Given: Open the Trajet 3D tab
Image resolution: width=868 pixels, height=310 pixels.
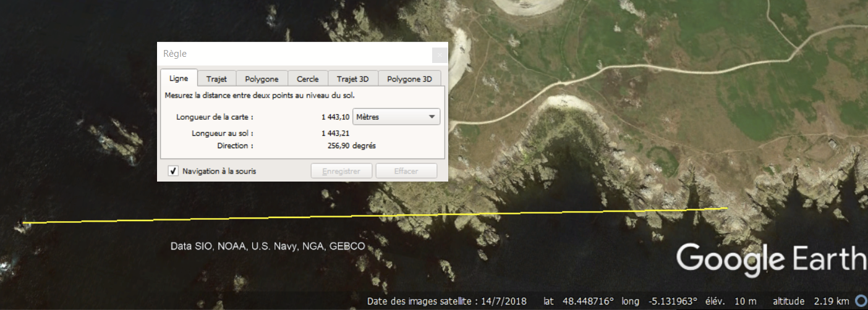Looking at the screenshot, I should (353, 79).
